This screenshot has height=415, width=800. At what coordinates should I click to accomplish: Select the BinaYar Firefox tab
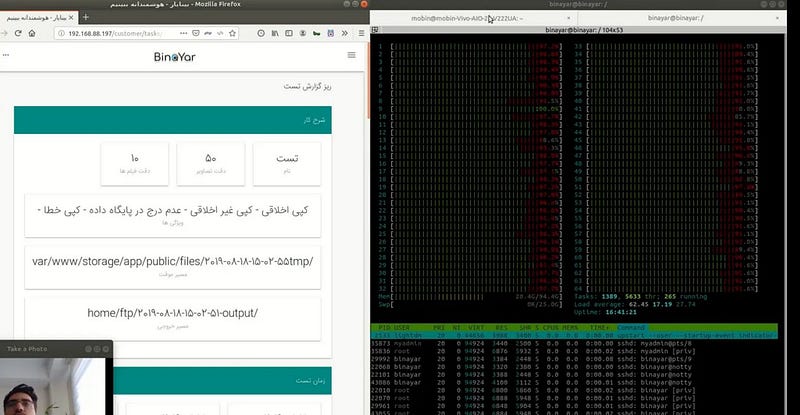coord(39,17)
